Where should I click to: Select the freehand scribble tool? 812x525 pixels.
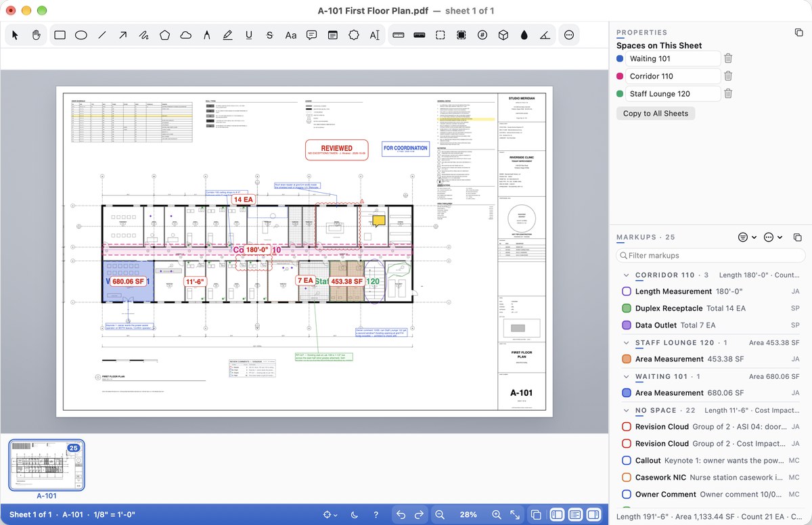pos(143,35)
